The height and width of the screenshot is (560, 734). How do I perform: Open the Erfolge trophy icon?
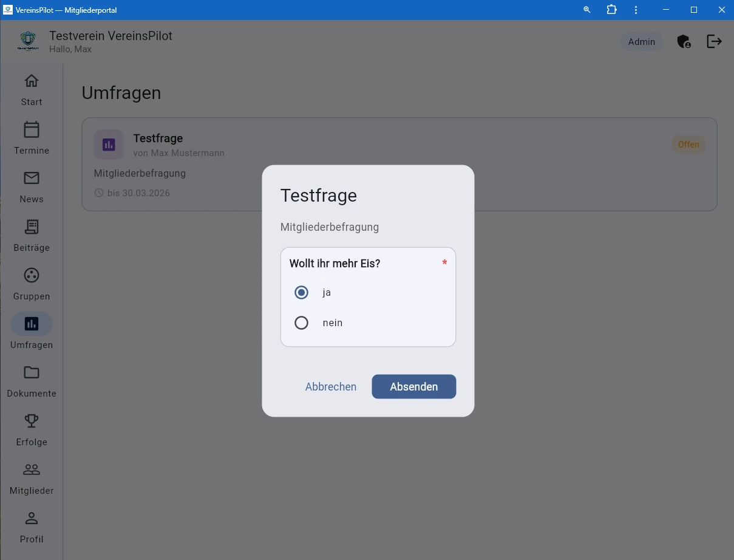32,421
